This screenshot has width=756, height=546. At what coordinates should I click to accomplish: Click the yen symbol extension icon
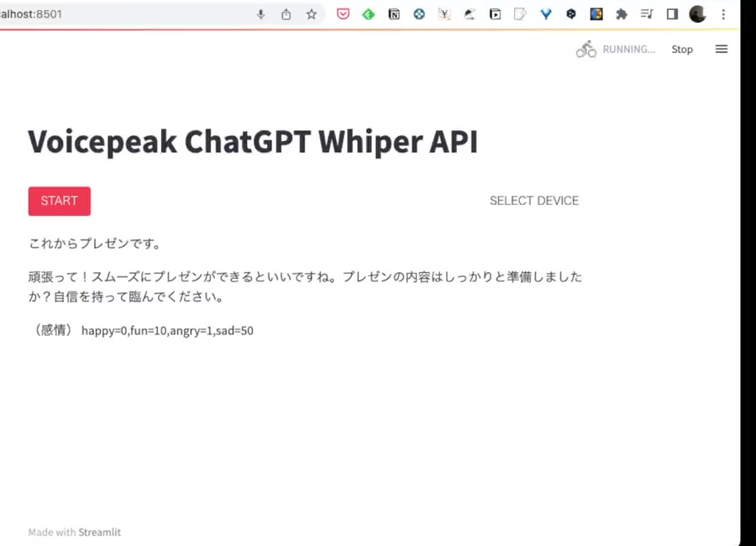tap(444, 14)
